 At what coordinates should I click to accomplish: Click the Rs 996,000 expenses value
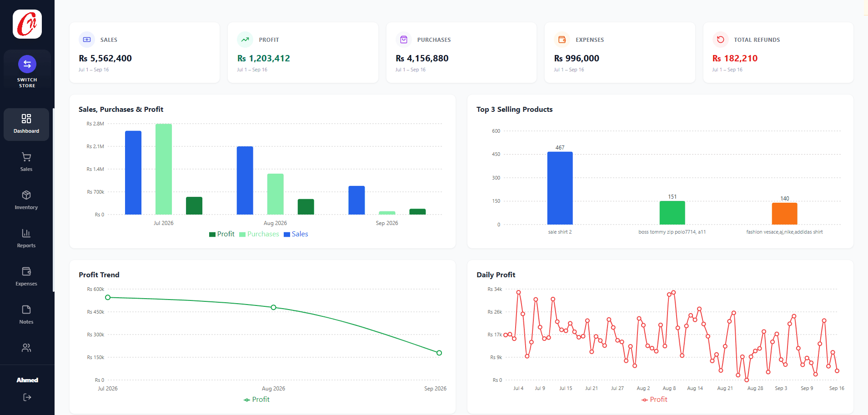577,58
